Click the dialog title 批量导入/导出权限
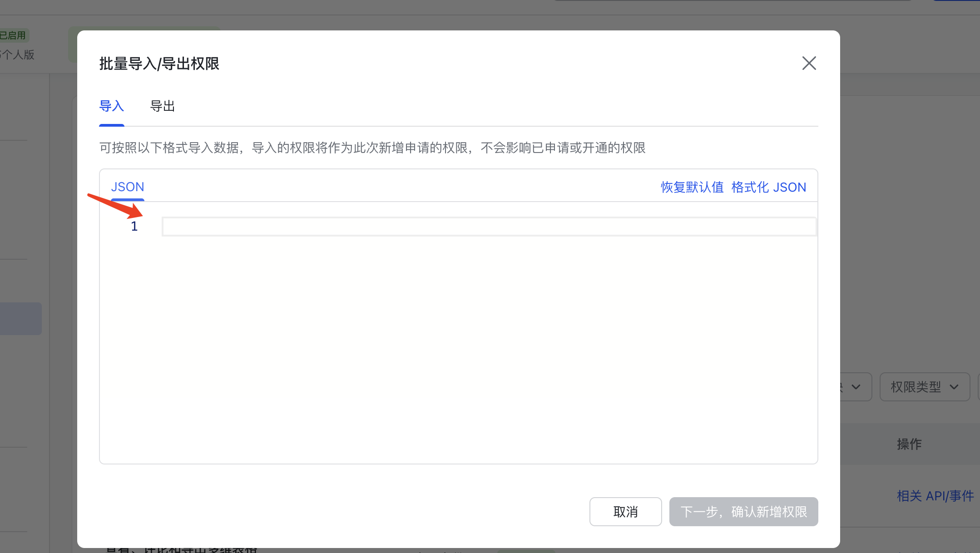The height and width of the screenshot is (553, 980). (x=159, y=64)
